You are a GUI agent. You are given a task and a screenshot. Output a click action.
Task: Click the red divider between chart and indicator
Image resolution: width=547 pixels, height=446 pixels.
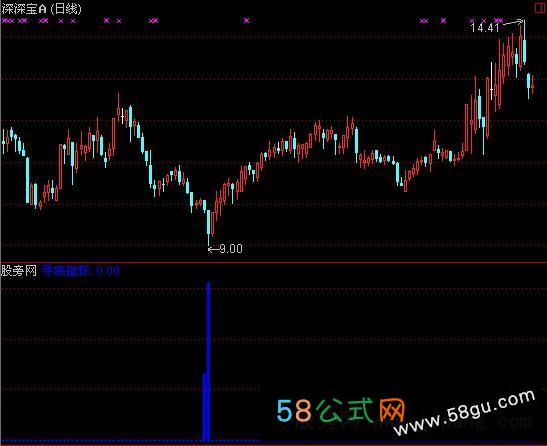[x=274, y=262]
